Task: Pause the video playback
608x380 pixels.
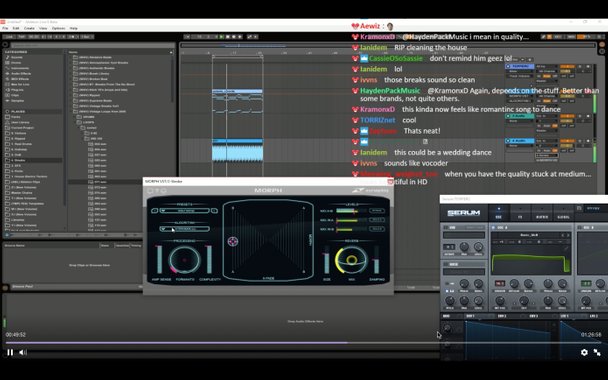Action: [10, 352]
